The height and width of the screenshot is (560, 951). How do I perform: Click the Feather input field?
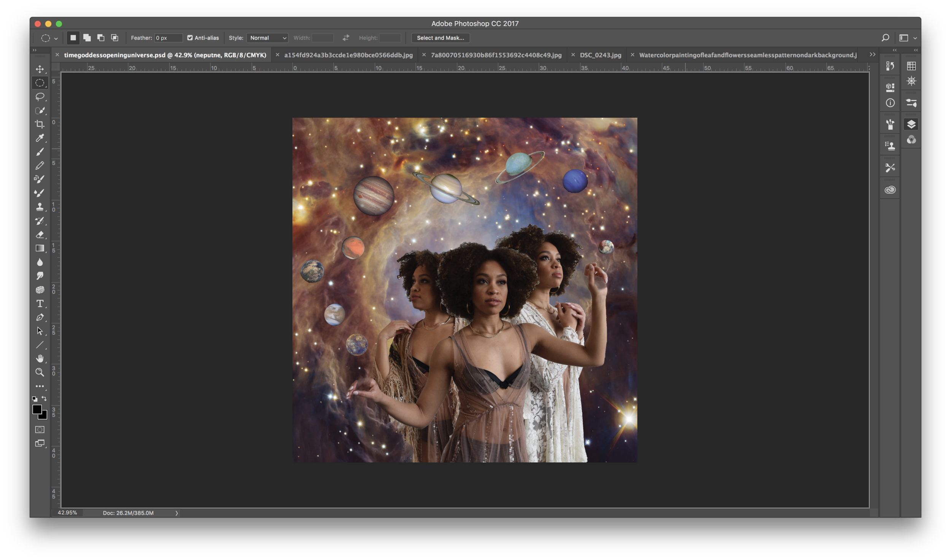point(169,38)
